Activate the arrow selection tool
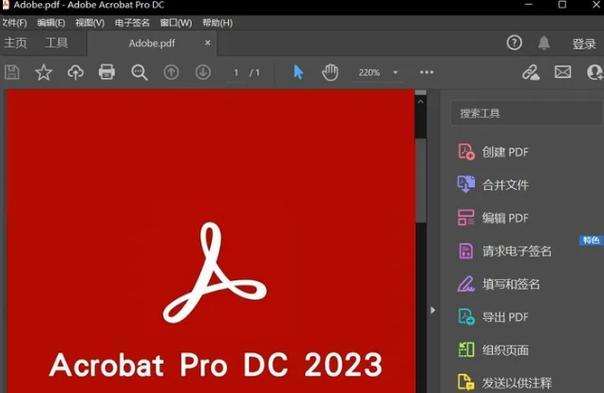 click(298, 72)
